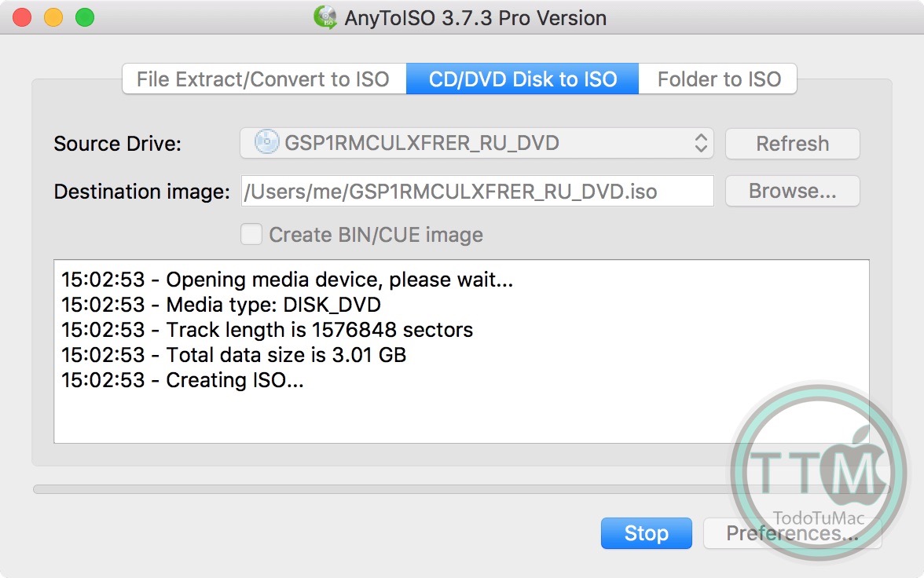Open Preferences... button
The image size is (924, 578).
point(792,533)
